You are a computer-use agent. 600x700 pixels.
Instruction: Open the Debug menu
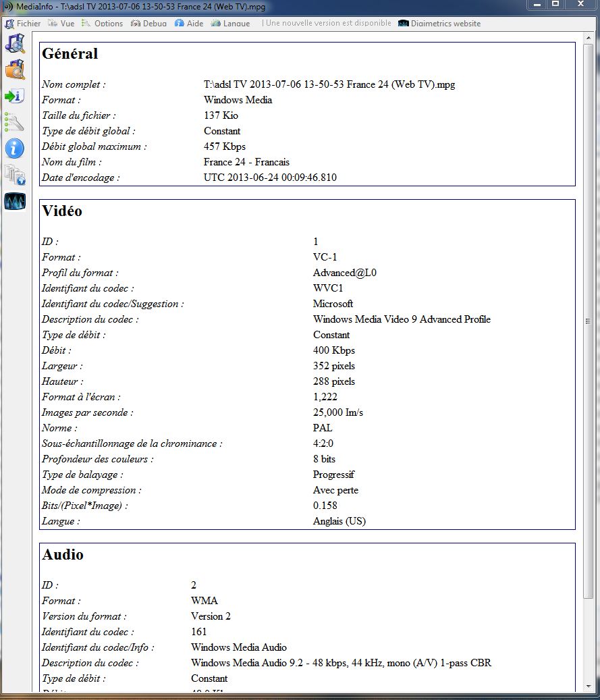click(148, 23)
